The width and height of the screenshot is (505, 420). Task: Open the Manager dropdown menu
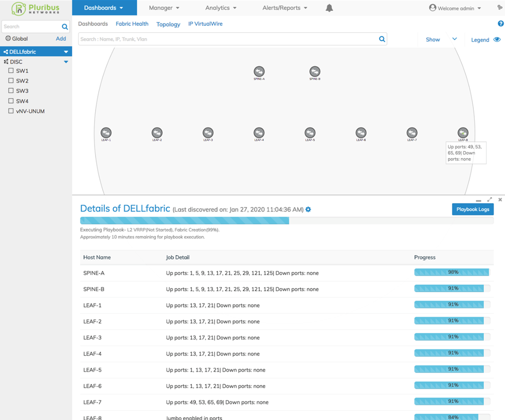(x=164, y=8)
